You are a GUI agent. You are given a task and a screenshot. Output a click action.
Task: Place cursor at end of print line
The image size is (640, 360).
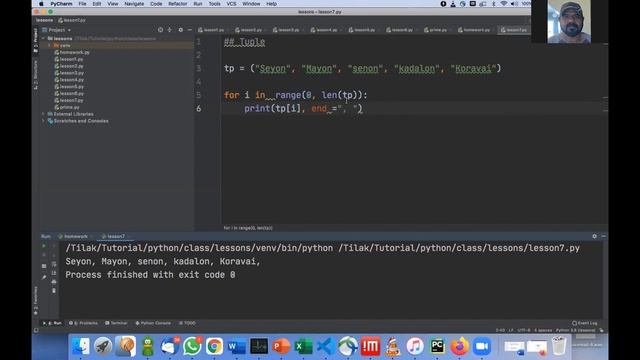(363, 109)
